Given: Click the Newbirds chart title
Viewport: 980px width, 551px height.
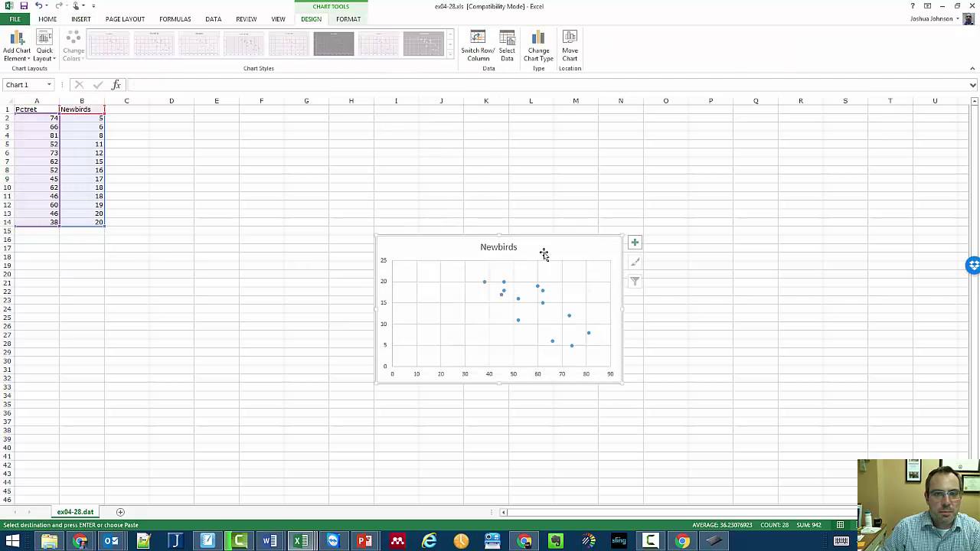Looking at the screenshot, I should pos(498,247).
